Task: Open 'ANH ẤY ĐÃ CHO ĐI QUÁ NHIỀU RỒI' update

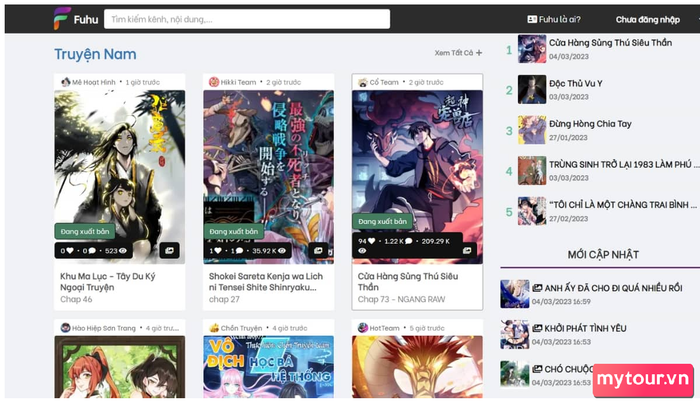Action: point(613,288)
